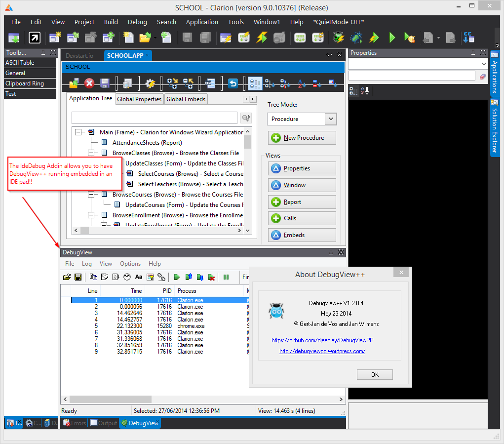The width and height of the screenshot is (504, 444).
Task: Switch to the Global Embeds tab
Action: (186, 99)
